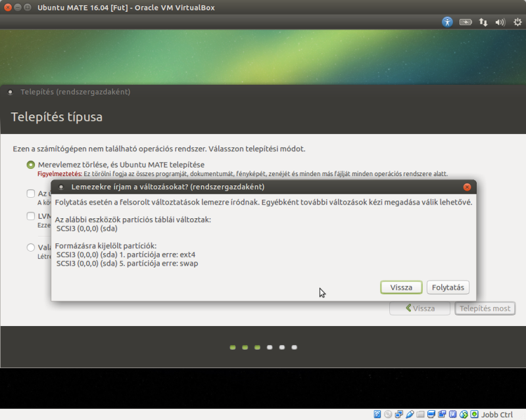Click the Telepítés window title dot icon

coord(10,92)
